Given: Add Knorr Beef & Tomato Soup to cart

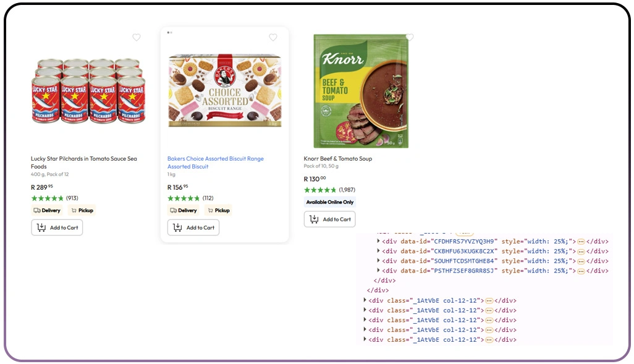Looking at the screenshot, I should 329,219.
